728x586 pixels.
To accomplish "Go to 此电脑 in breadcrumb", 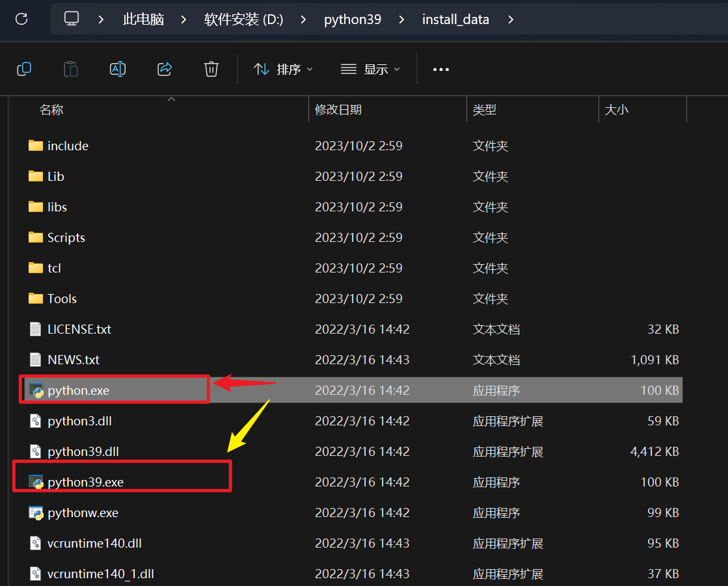I will pos(144,19).
